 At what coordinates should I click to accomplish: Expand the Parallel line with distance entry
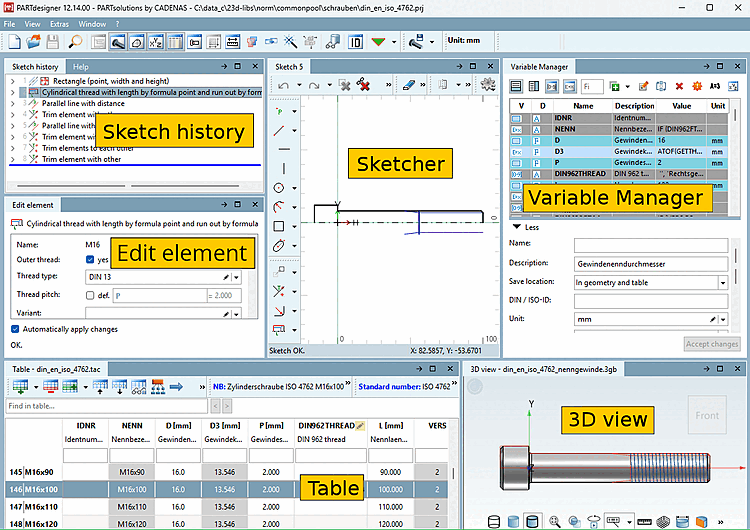tap(13, 103)
